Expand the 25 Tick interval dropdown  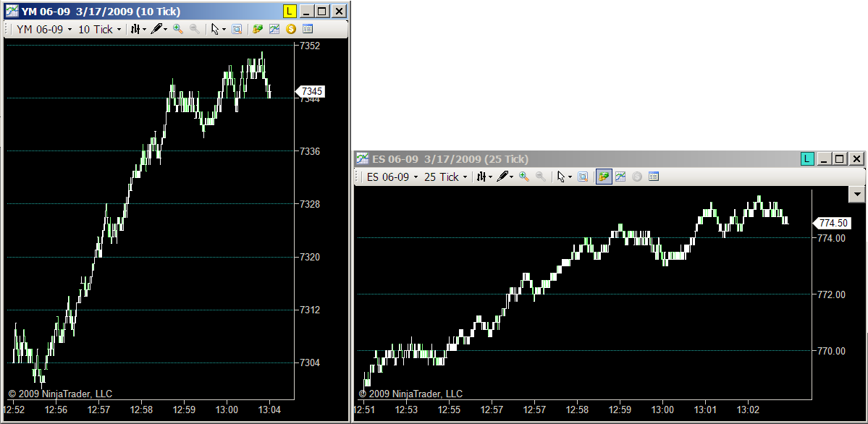point(465,177)
